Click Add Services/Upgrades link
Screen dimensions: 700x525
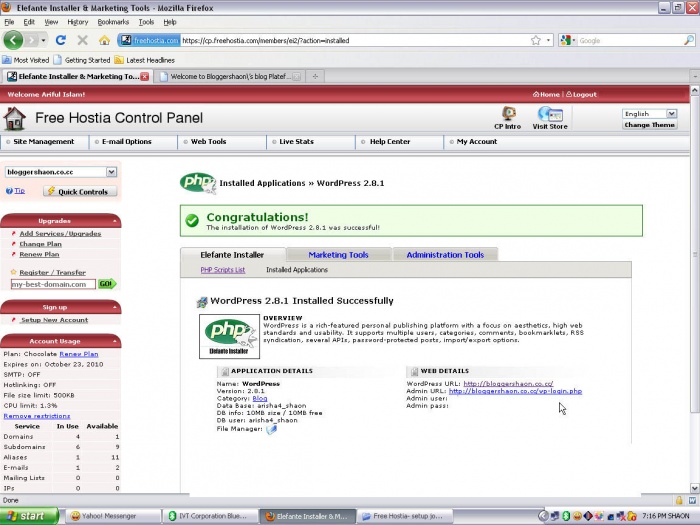[60, 233]
